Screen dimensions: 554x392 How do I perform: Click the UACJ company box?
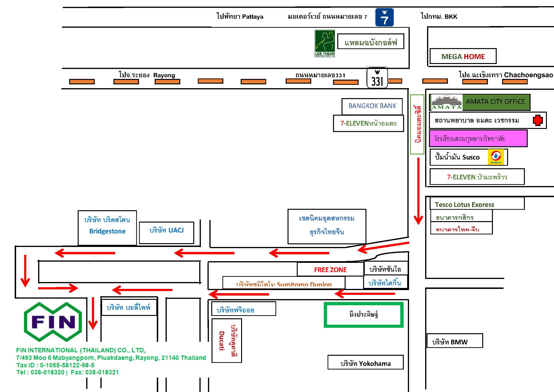[167, 233]
